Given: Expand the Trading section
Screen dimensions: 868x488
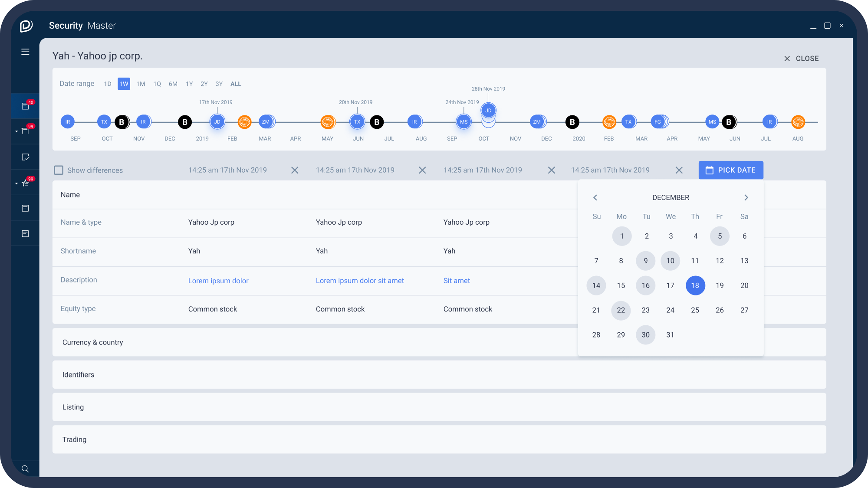Looking at the screenshot, I should click(x=439, y=439).
